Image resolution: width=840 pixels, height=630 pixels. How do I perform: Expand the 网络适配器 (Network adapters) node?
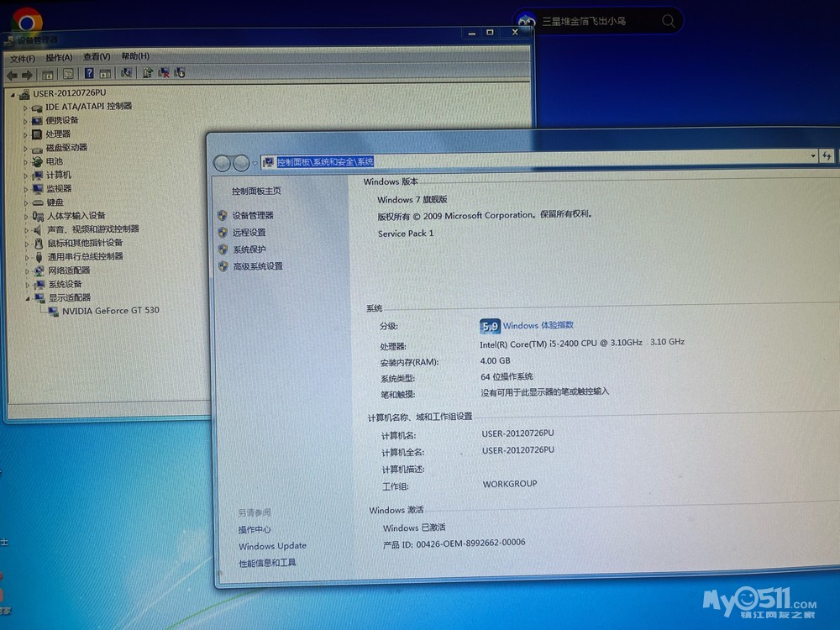click(x=25, y=270)
